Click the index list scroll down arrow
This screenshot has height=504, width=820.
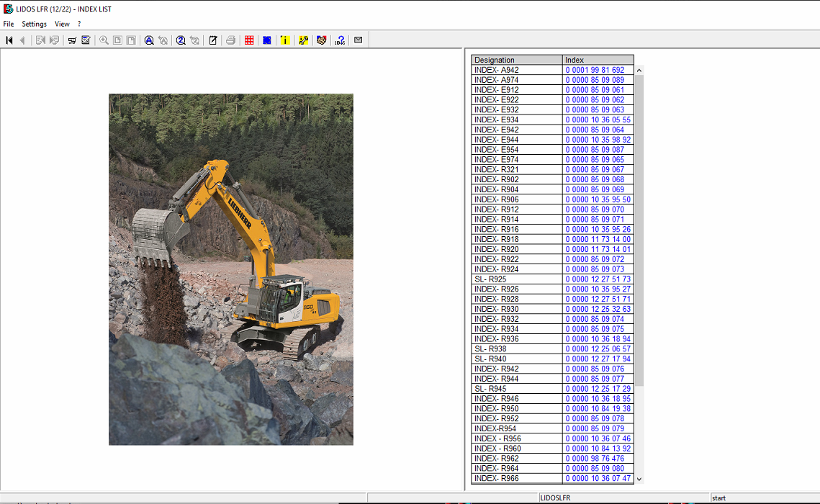[639, 479]
